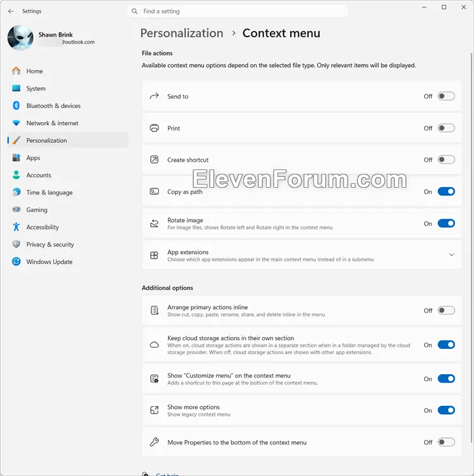This screenshot has height=476, width=474.
Task: Click the Find a setting search box
Action: pos(237,11)
